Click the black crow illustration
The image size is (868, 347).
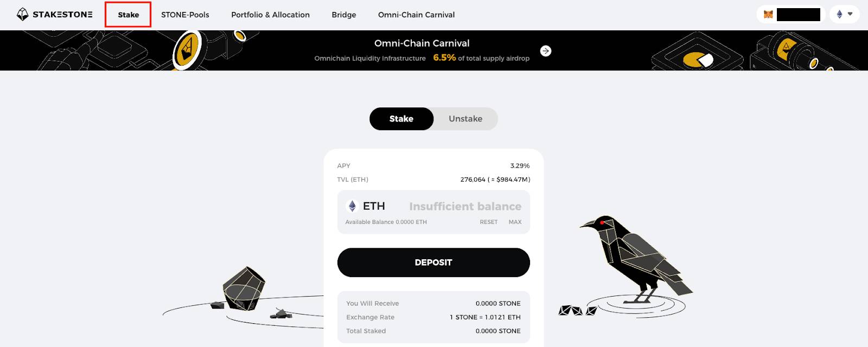coord(636,259)
